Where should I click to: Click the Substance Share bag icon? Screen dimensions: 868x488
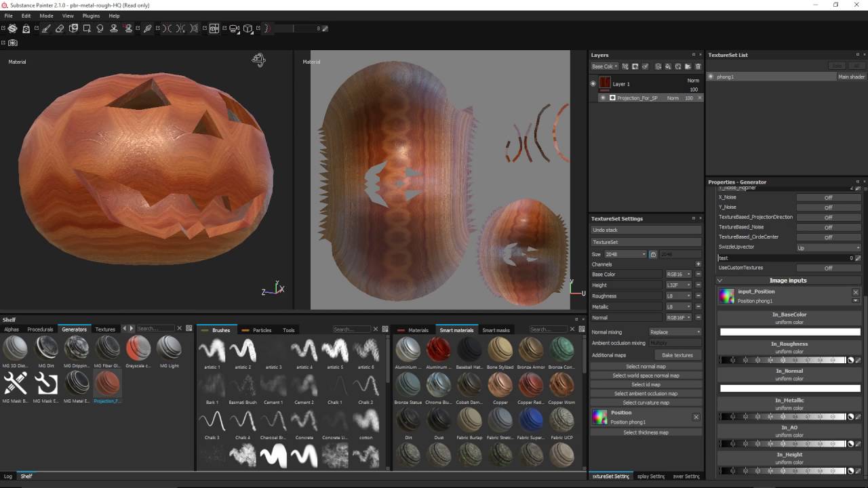(x=26, y=28)
